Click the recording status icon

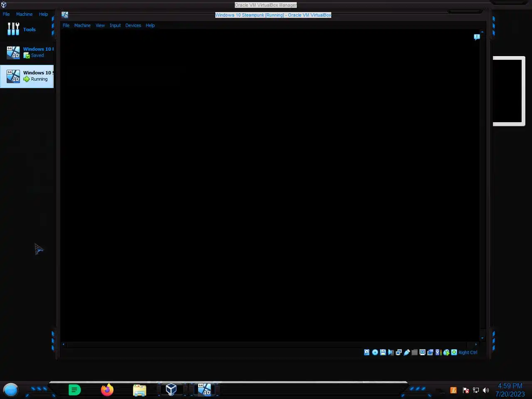click(430, 352)
